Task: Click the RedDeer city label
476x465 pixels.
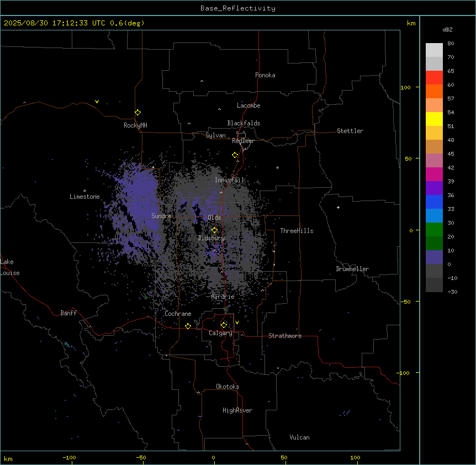Action: click(243, 140)
